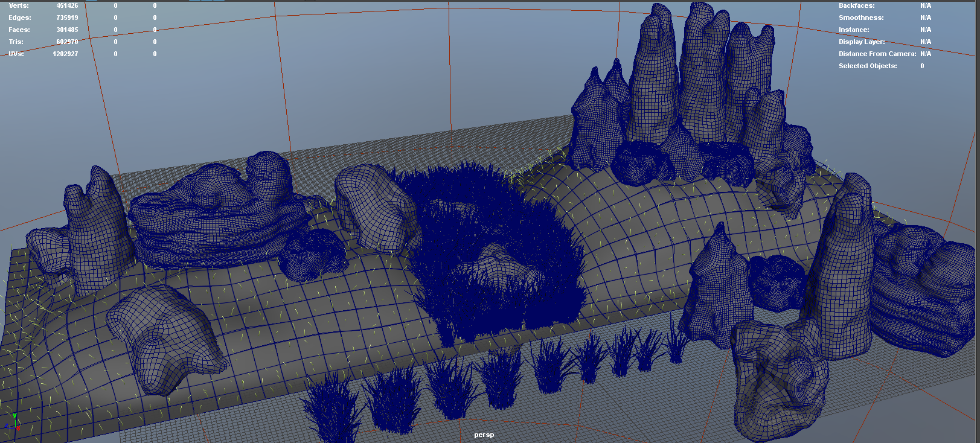Click the edge count 735919
980x443 pixels.
pos(67,18)
